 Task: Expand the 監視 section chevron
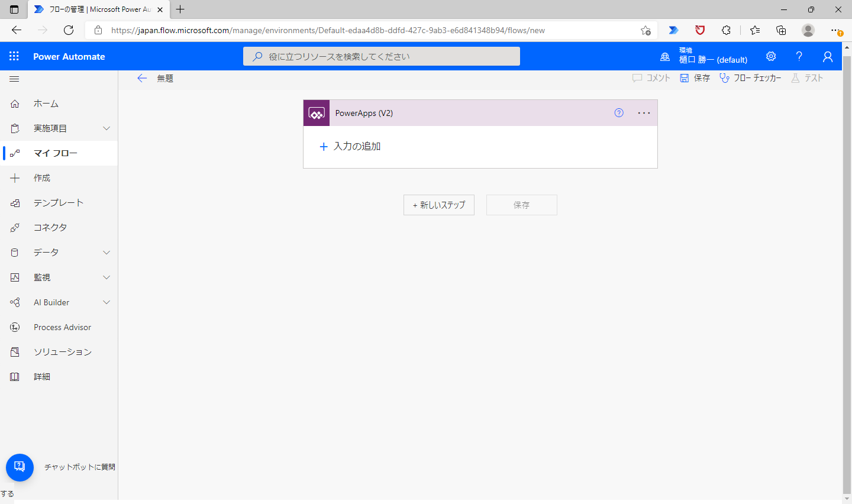106,277
